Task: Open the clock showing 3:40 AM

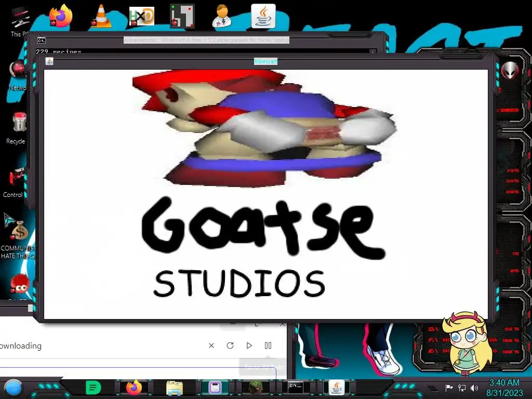Action: click(504, 388)
